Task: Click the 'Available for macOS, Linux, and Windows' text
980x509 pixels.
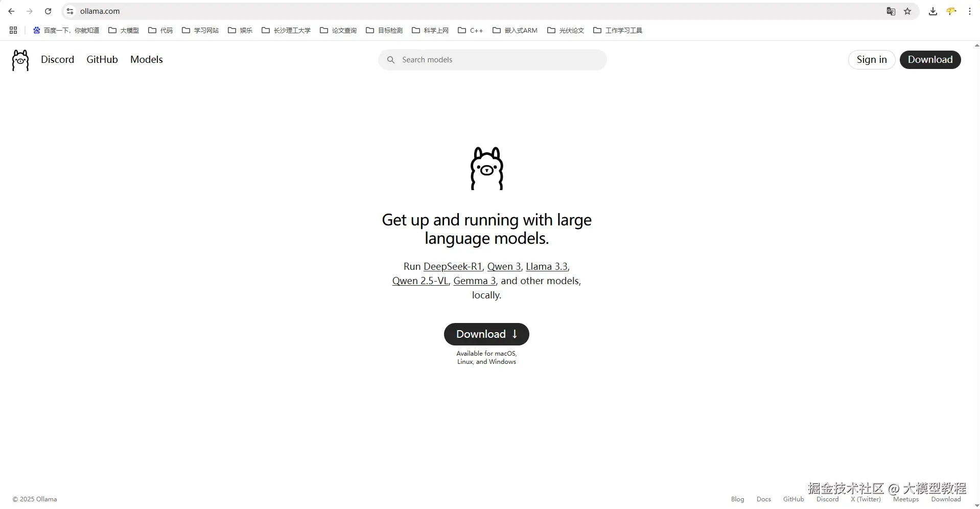Action: click(486, 357)
